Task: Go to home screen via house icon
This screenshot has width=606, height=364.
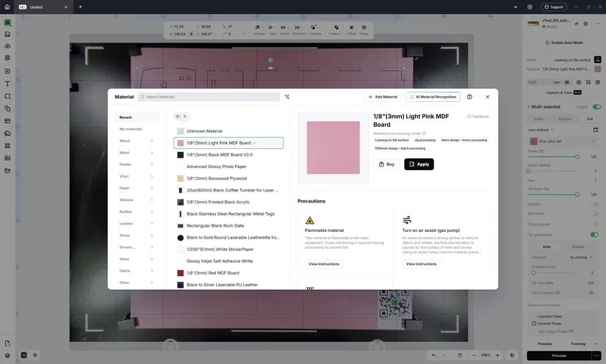Action: coord(7,7)
